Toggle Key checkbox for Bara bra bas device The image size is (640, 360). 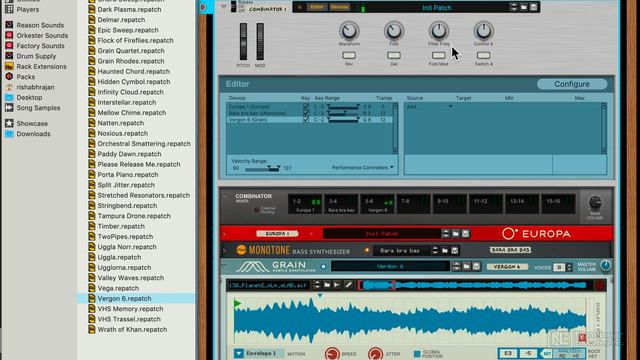[x=306, y=113]
